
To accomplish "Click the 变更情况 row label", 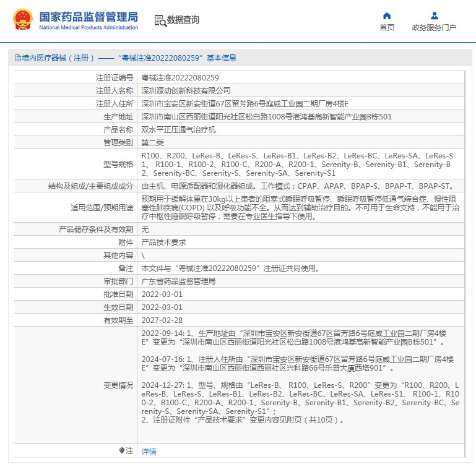I will coord(118,385).
